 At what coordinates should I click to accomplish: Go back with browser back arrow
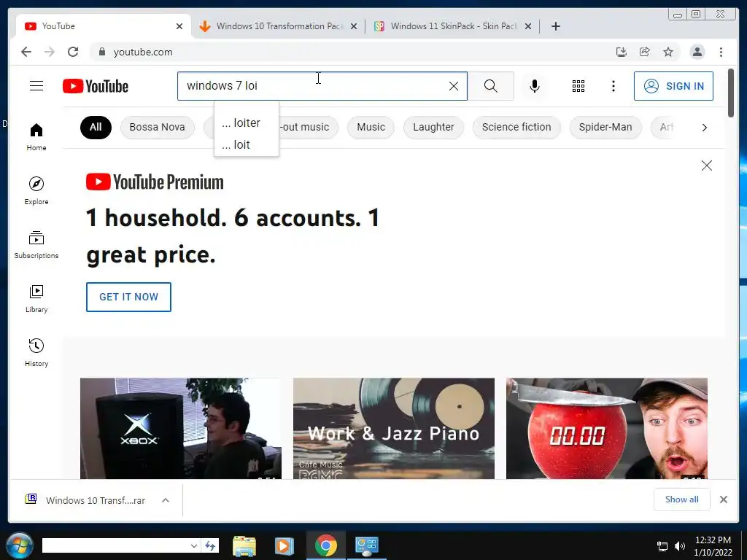click(x=26, y=52)
